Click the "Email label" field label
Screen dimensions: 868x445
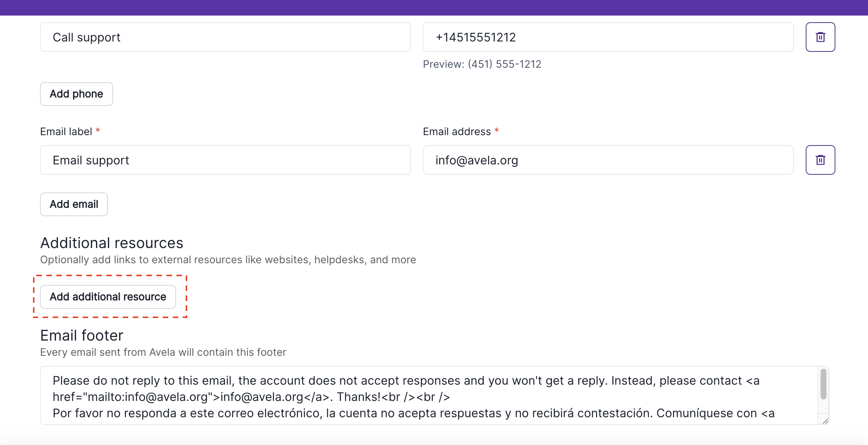point(66,132)
